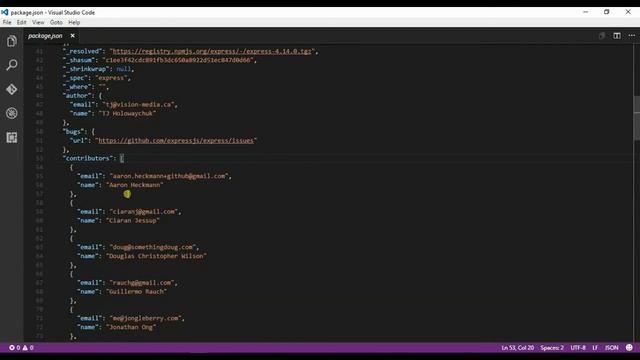Click the "_shasum" key text

(79, 60)
